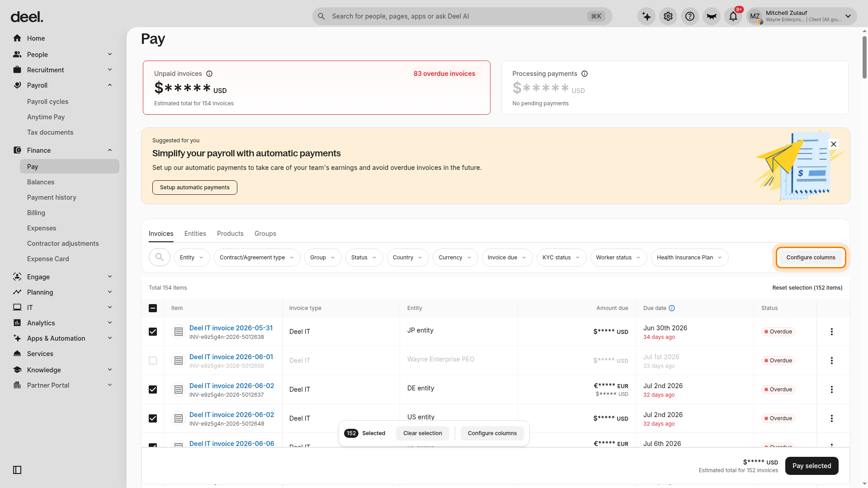
Task: Click info icon next to Due date
Action: pyautogui.click(x=672, y=308)
